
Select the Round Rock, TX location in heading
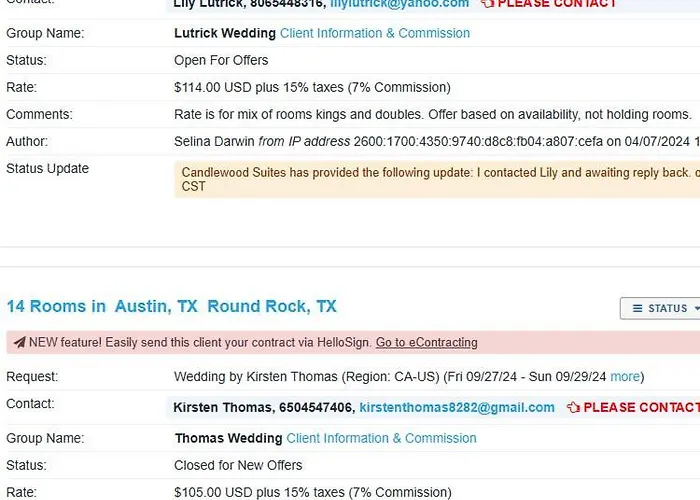click(272, 306)
